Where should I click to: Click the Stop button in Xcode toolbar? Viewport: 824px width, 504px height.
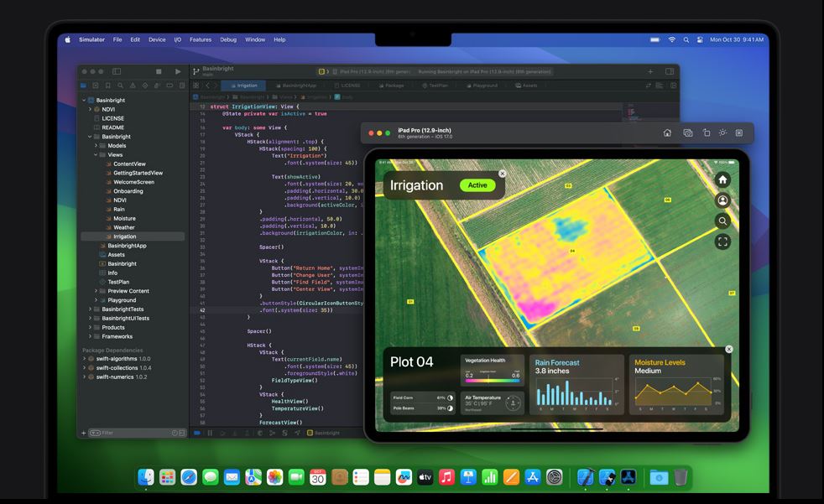[159, 72]
